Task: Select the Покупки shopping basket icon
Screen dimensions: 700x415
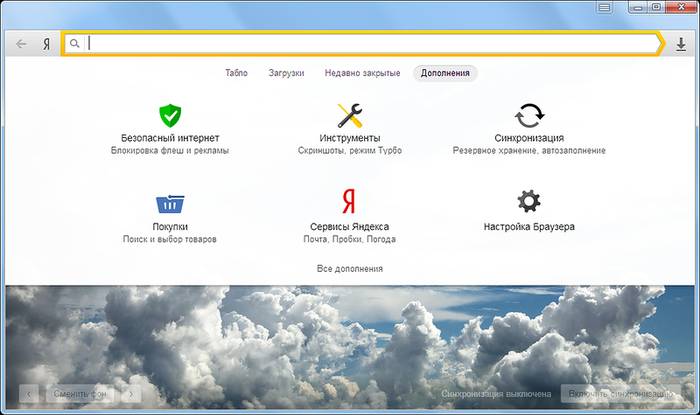Action: [x=169, y=203]
